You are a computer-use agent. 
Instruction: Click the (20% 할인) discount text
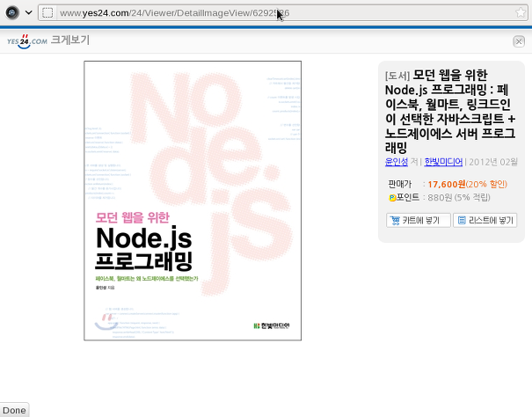[486, 185]
